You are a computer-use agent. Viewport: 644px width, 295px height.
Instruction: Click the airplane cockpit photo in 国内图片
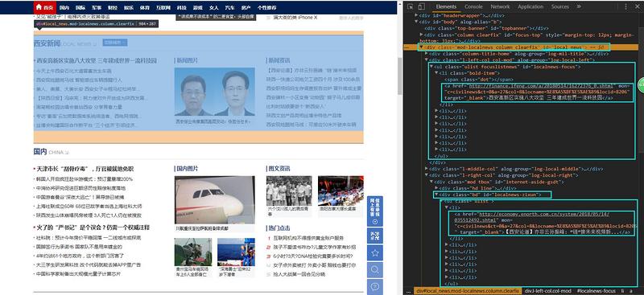(x=214, y=200)
